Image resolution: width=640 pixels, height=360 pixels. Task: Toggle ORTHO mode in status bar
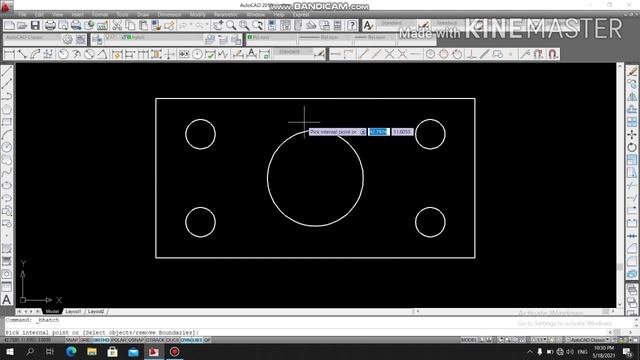point(101,340)
